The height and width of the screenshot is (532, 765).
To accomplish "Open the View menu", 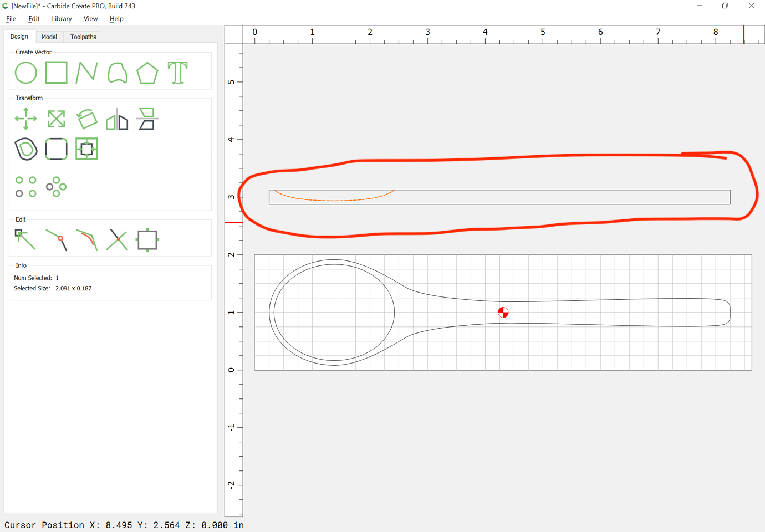I will pyautogui.click(x=90, y=19).
